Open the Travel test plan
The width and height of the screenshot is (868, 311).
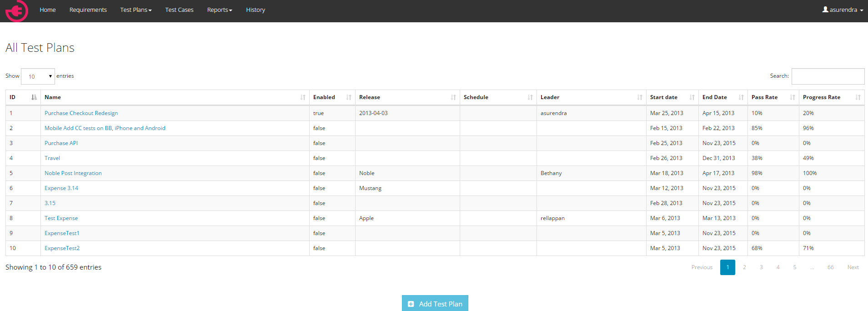(52, 158)
